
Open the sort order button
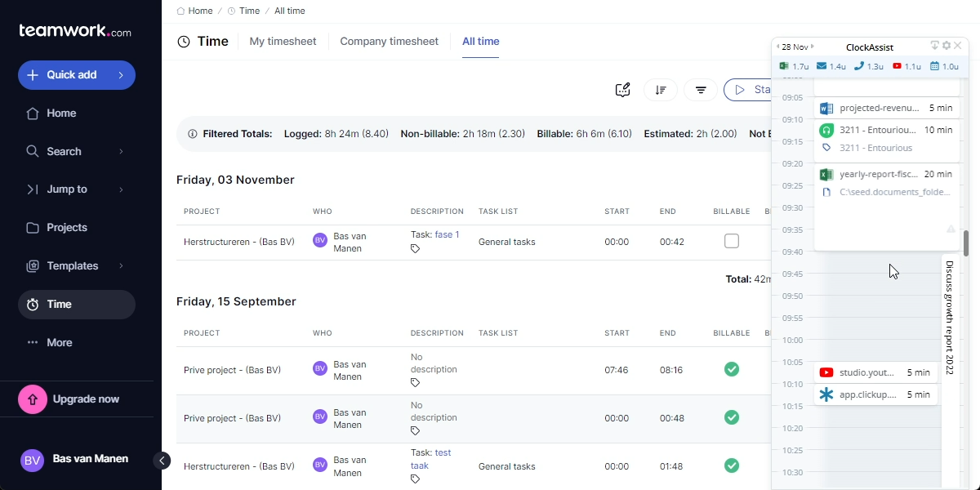661,90
